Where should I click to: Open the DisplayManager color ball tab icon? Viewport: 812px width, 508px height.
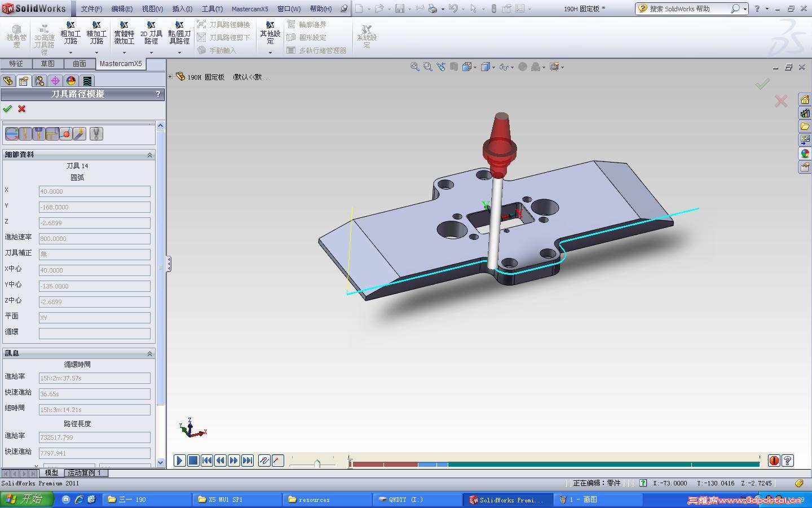coord(71,81)
